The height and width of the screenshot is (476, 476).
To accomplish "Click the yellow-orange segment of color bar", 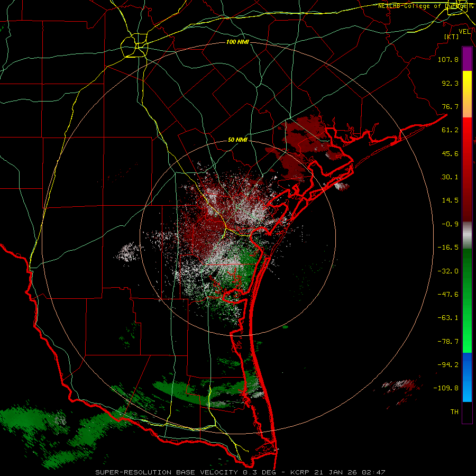I will pyautogui.click(x=467, y=94).
